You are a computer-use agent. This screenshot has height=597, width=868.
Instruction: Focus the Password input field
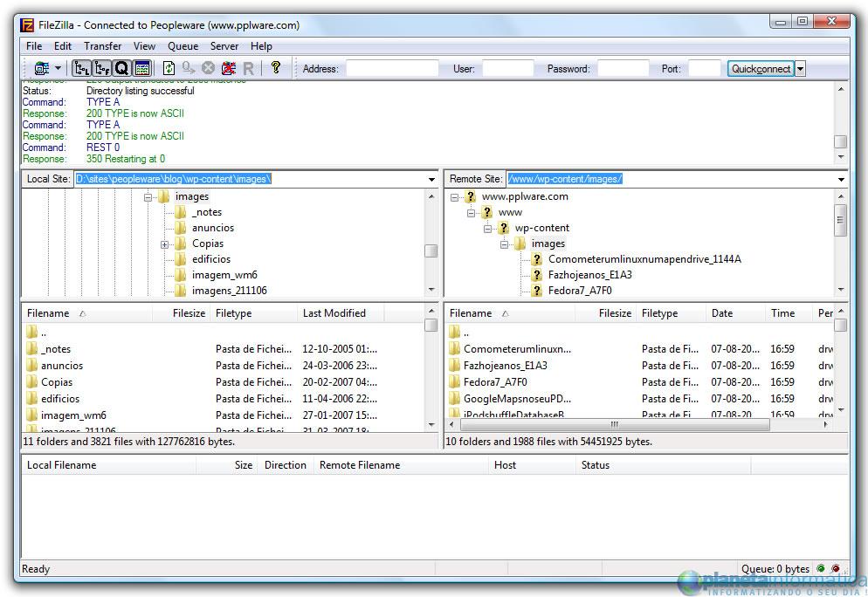coord(623,69)
